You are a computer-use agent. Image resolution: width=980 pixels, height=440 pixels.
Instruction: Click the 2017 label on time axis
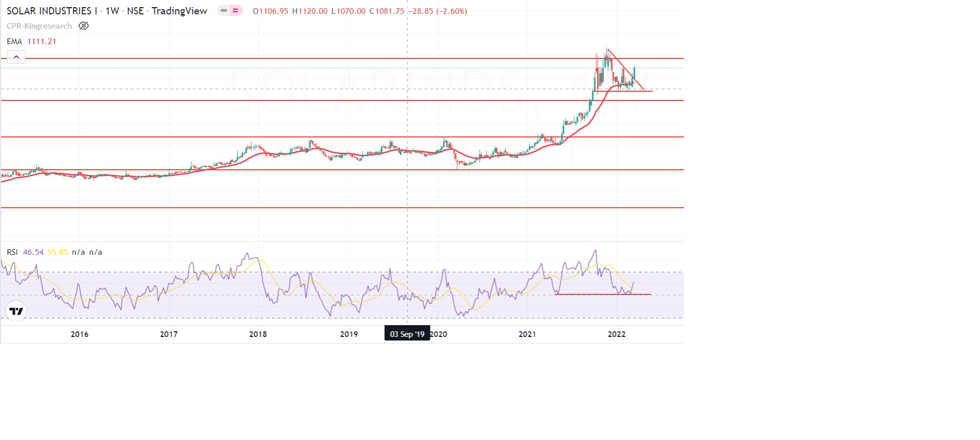[169, 334]
